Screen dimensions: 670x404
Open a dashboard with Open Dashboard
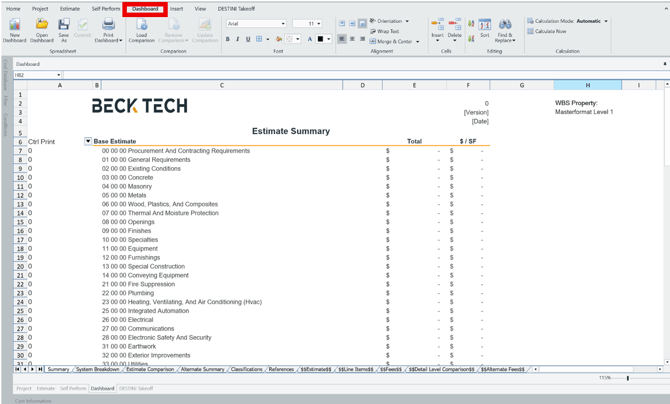pos(42,25)
